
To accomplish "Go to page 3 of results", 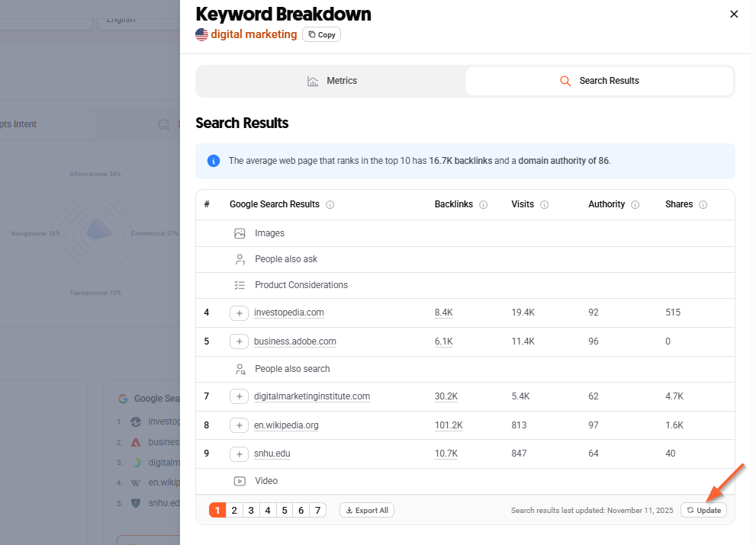I will (x=251, y=510).
